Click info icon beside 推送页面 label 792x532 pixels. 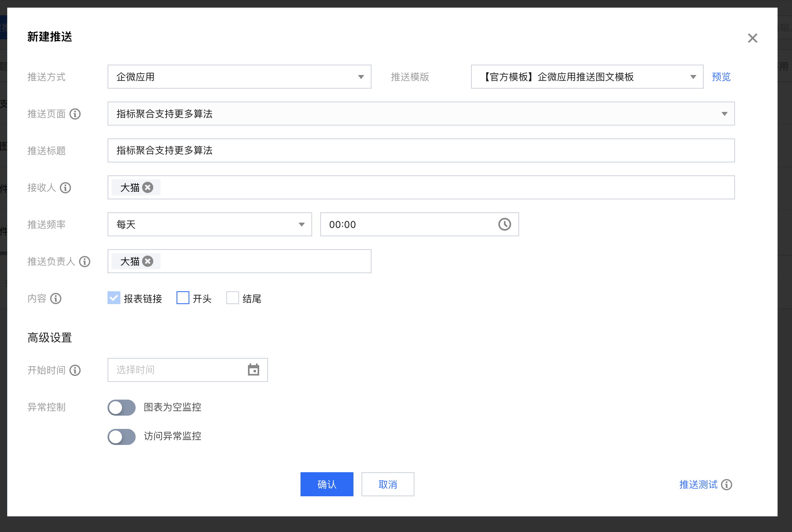75,114
